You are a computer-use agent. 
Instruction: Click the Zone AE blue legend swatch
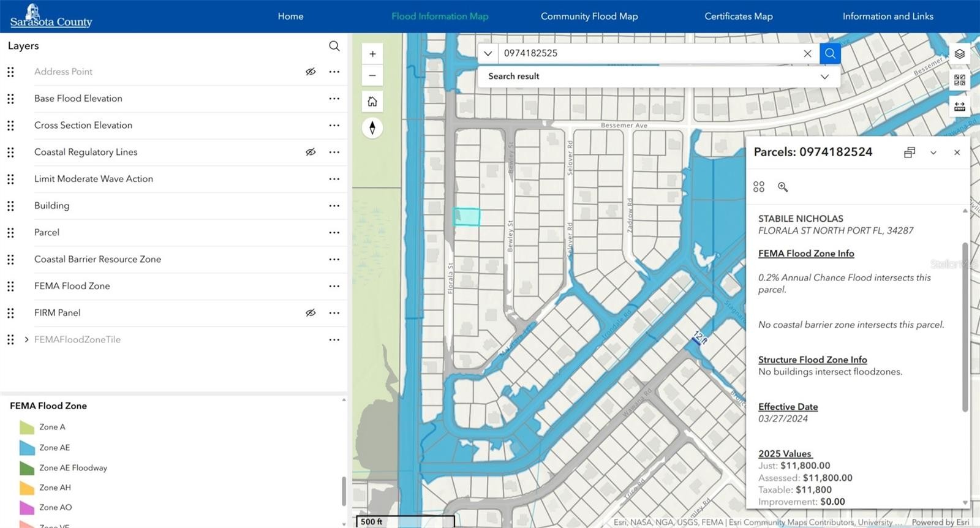27,448
